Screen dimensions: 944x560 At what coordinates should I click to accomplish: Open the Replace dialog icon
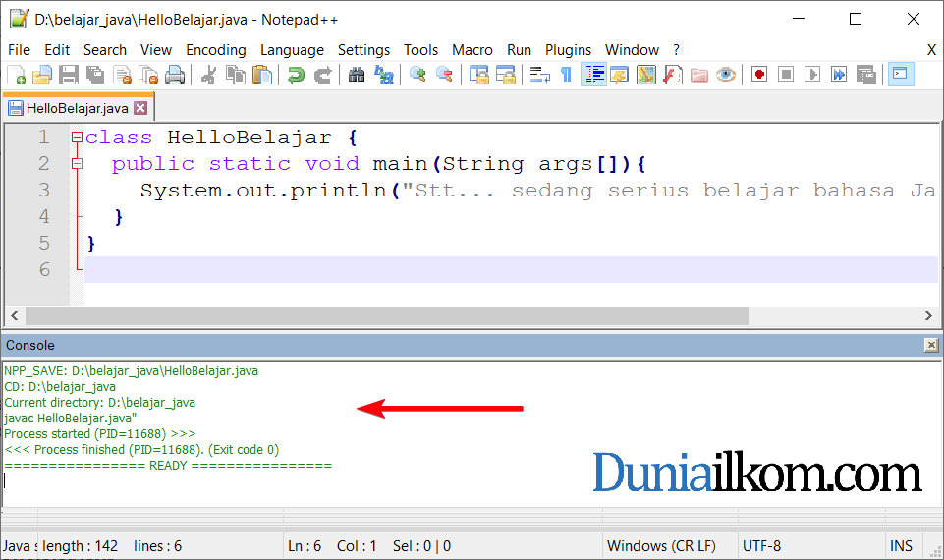pyautogui.click(x=383, y=75)
